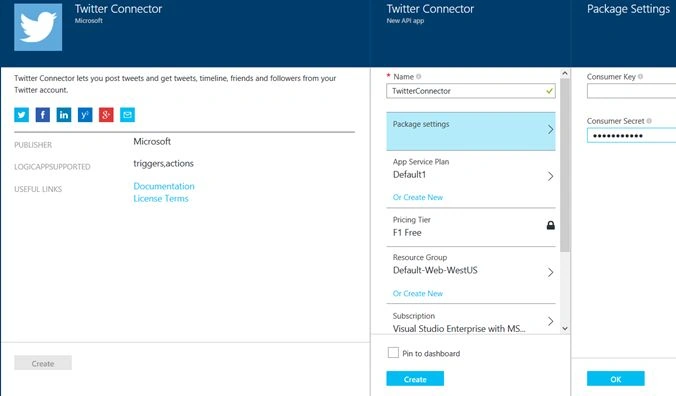676x396 pixels.
Task: Share via the Twitter icon
Action: point(22,115)
